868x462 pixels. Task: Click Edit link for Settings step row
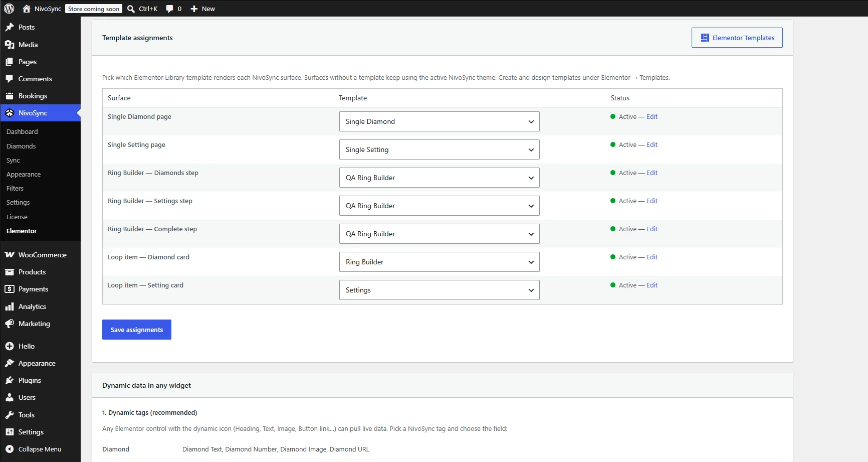click(652, 201)
